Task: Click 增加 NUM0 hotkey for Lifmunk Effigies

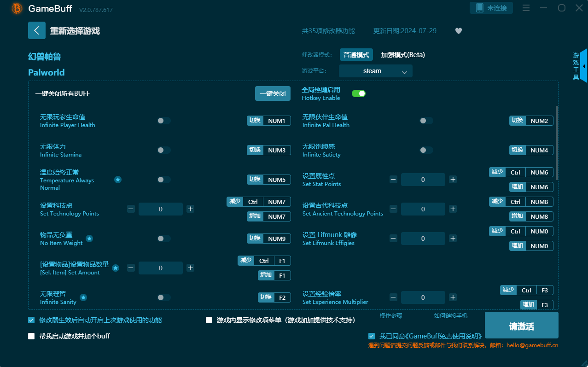Action: pyautogui.click(x=531, y=246)
